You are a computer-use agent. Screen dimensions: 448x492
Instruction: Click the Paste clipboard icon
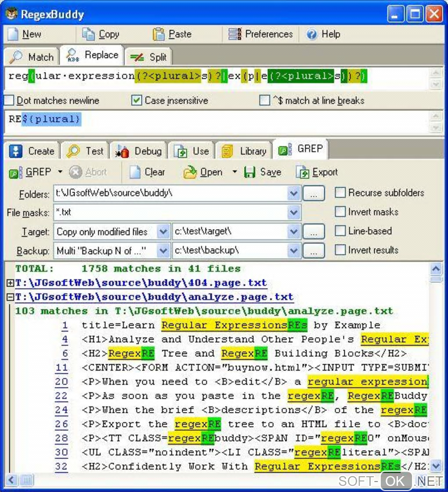[159, 34]
